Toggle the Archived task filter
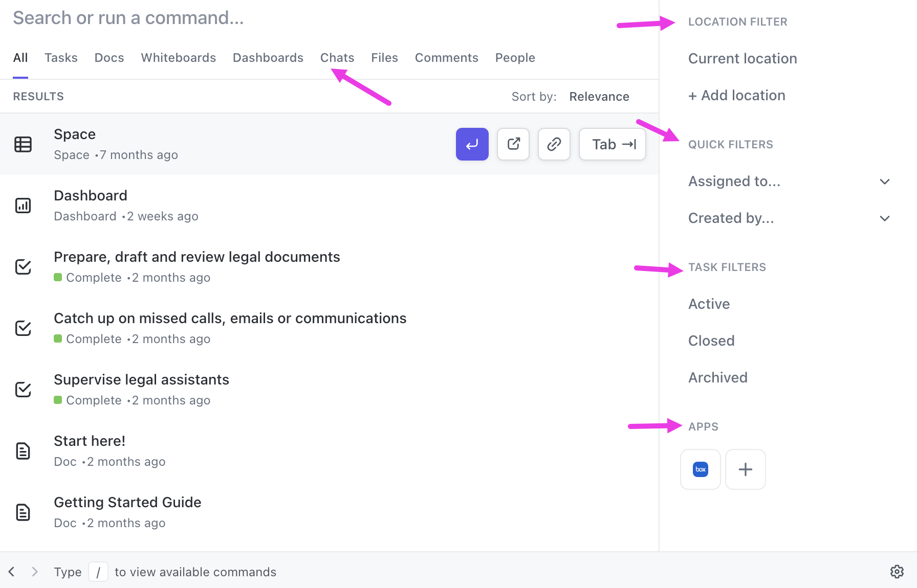This screenshot has width=917, height=588. [x=718, y=377]
